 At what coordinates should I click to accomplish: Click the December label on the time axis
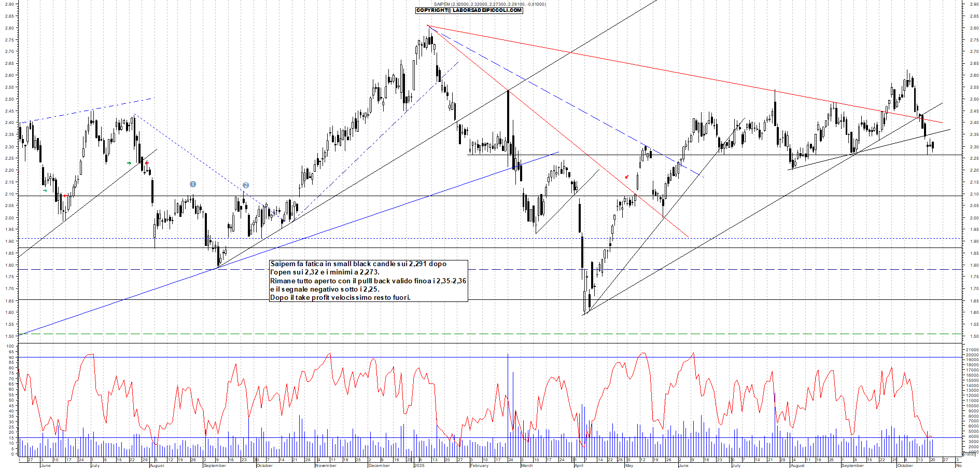[x=379, y=465]
